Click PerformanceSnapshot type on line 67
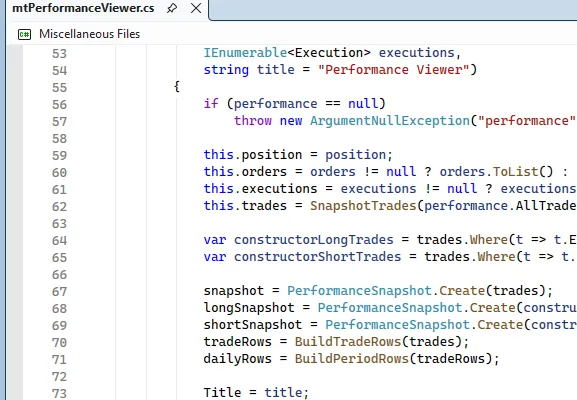This screenshot has height=400, width=577. click(x=359, y=291)
